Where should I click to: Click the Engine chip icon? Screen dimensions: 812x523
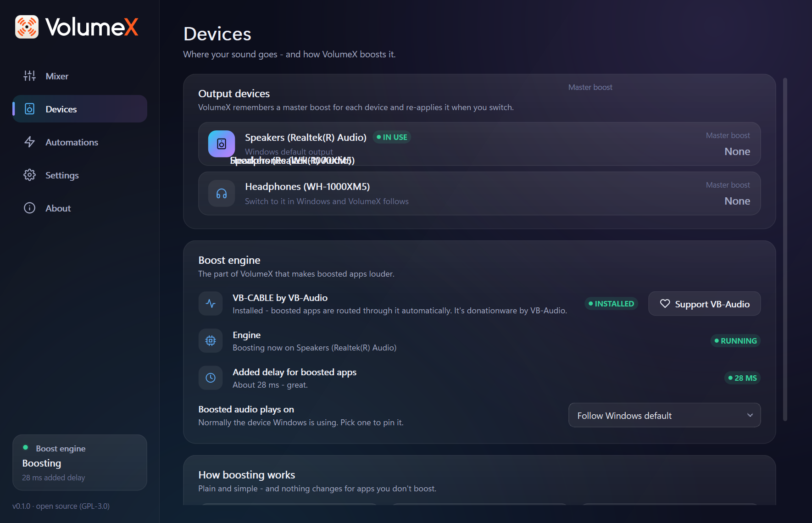pyautogui.click(x=211, y=340)
